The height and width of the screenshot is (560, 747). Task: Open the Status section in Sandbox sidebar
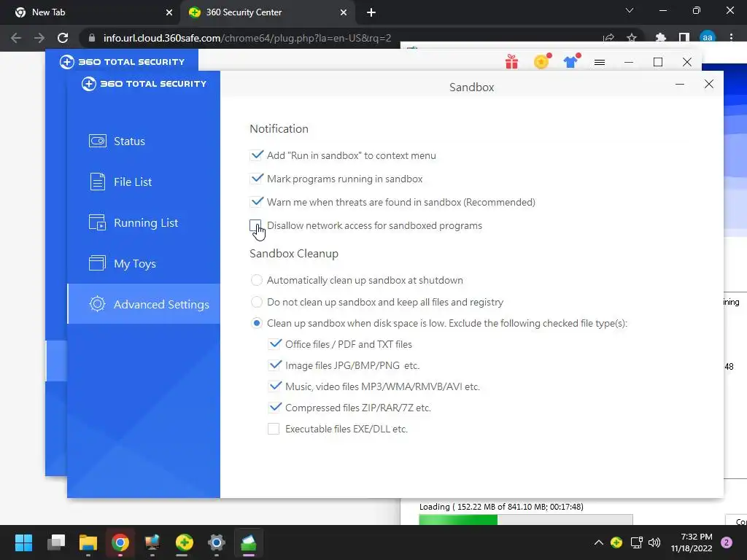144,141
